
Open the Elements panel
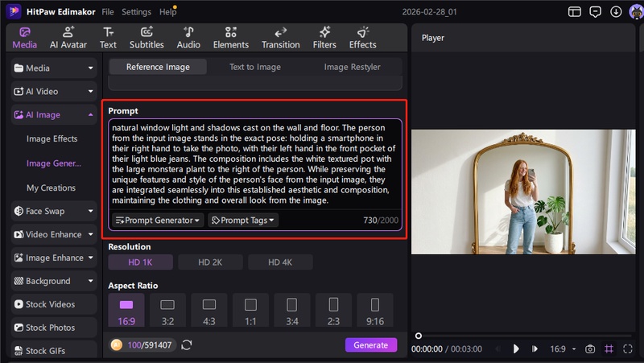(x=231, y=38)
